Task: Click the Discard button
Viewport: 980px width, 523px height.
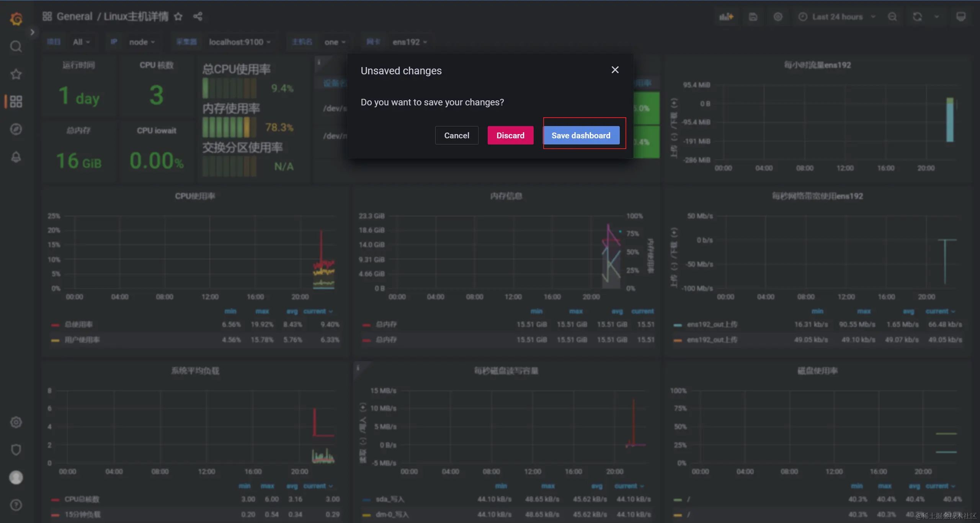Action: coord(510,135)
